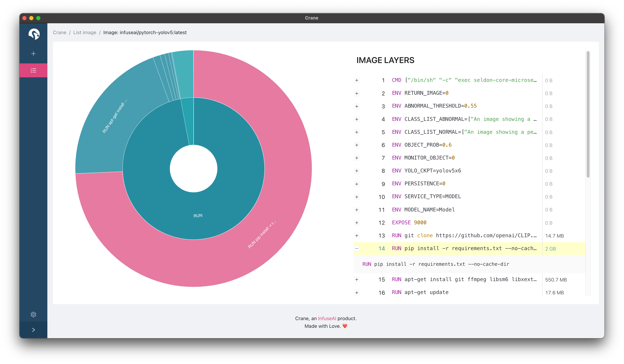
Task: Open the image list sidebar icon
Action: click(33, 70)
